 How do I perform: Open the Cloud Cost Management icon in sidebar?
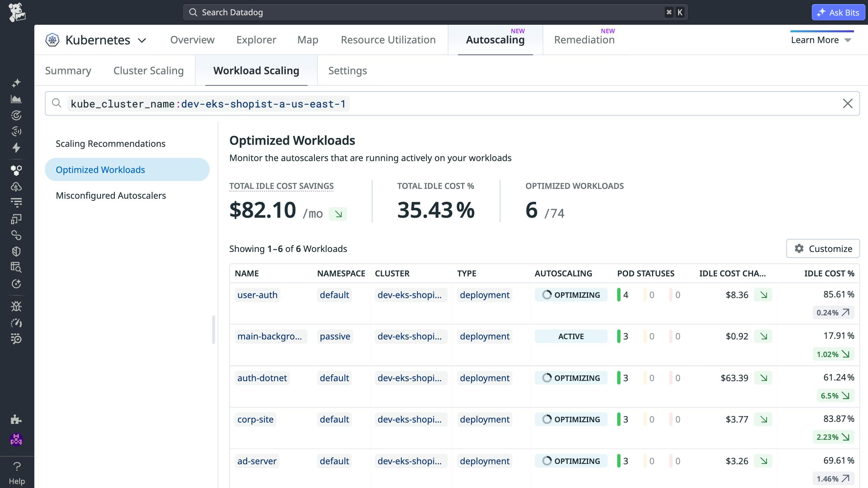(16, 186)
